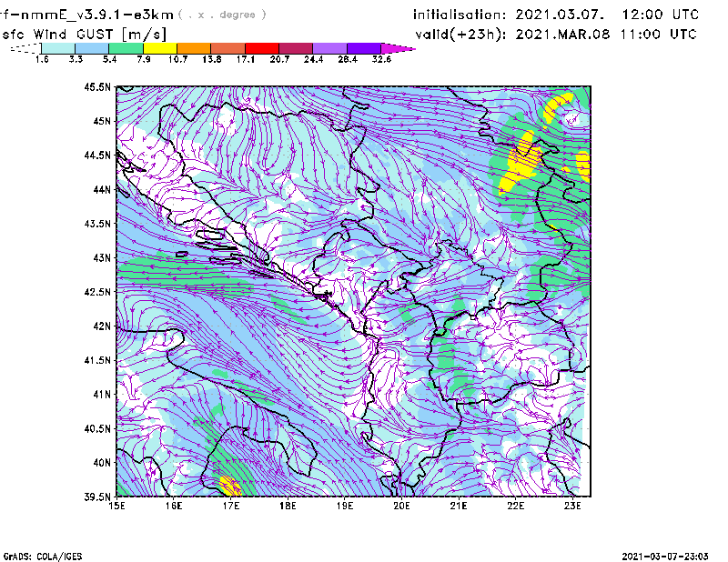The width and height of the screenshot is (728, 562).
Task: Click the 41.5N latitude label
Action: (x=97, y=360)
